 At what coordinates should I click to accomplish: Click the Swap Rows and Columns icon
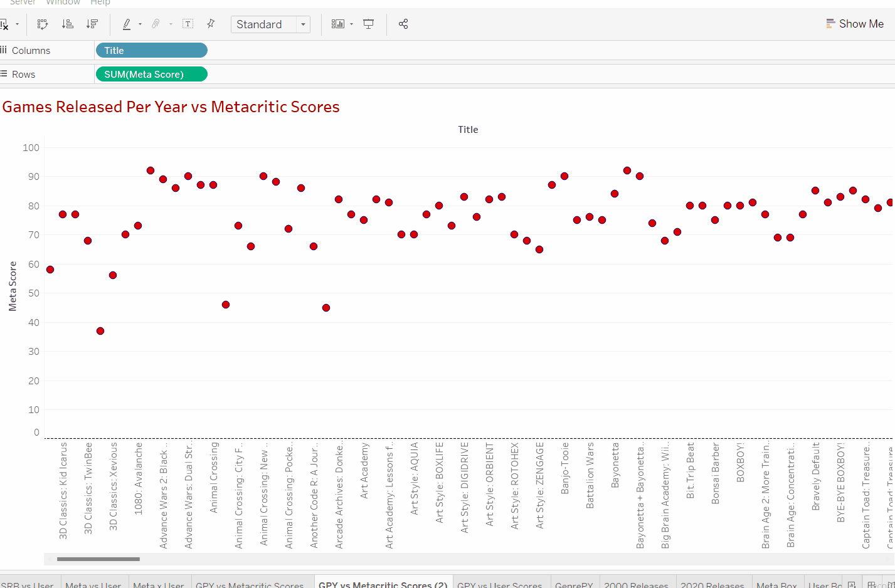pyautogui.click(x=43, y=24)
